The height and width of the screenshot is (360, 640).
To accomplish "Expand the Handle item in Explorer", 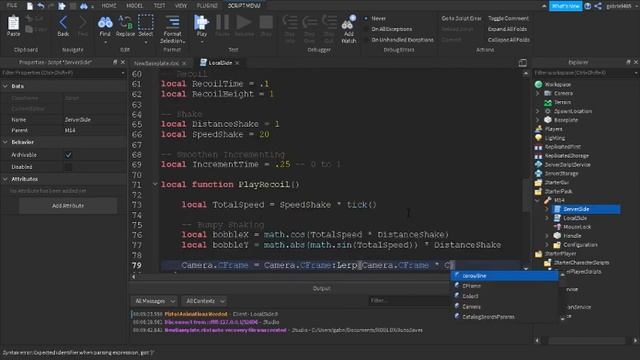I will [547, 236].
